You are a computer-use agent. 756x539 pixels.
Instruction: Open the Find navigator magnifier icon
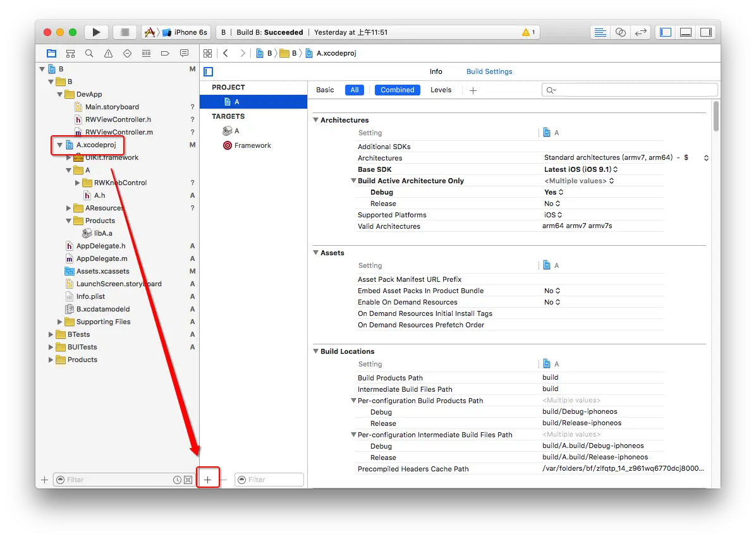89,54
